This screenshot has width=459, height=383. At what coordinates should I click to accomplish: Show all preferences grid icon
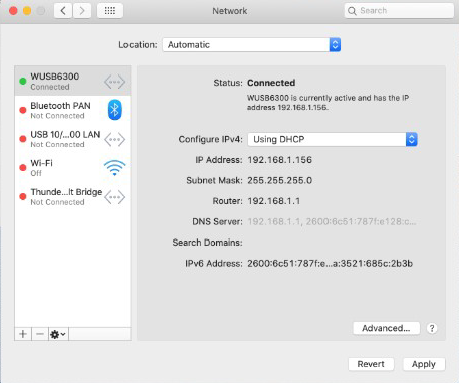[110, 11]
